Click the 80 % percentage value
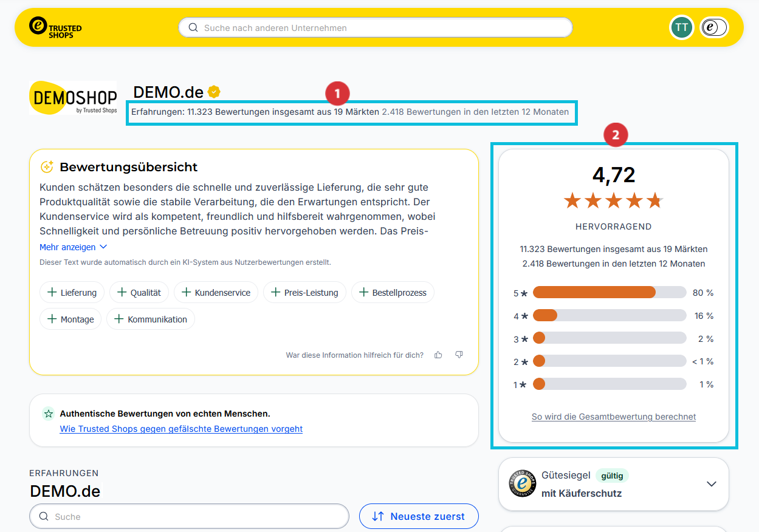This screenshot has height=532, width=759. (x=703, y=293)
